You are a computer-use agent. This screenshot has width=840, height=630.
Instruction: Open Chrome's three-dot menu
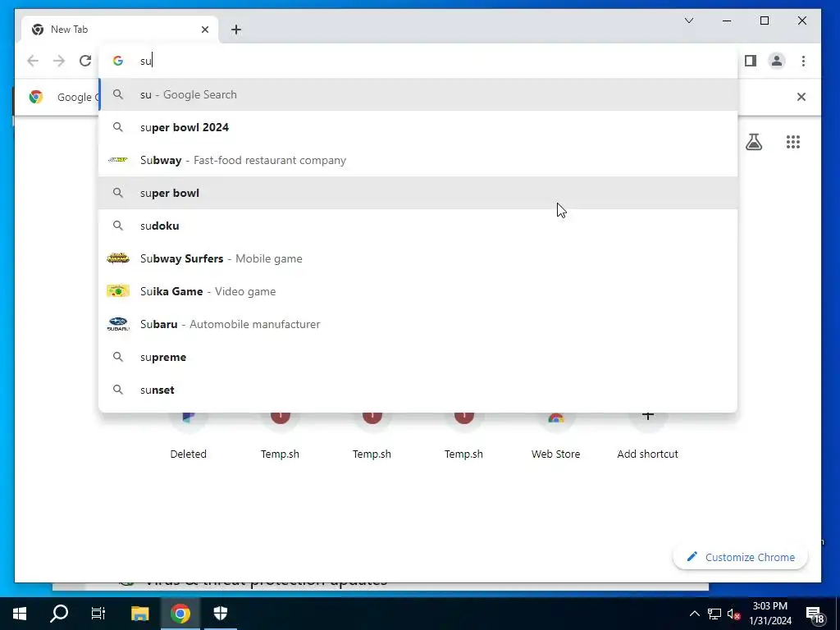click(x=803, y=61)
